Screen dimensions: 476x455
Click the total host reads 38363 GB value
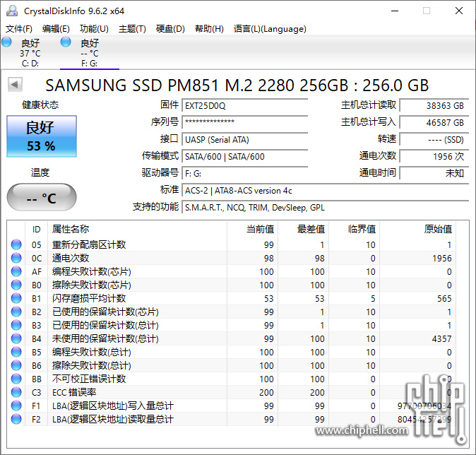point(434,106)
